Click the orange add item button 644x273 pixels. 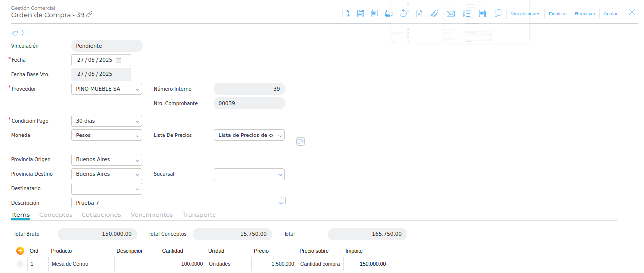pyautogui.click(x=20, y=251)
